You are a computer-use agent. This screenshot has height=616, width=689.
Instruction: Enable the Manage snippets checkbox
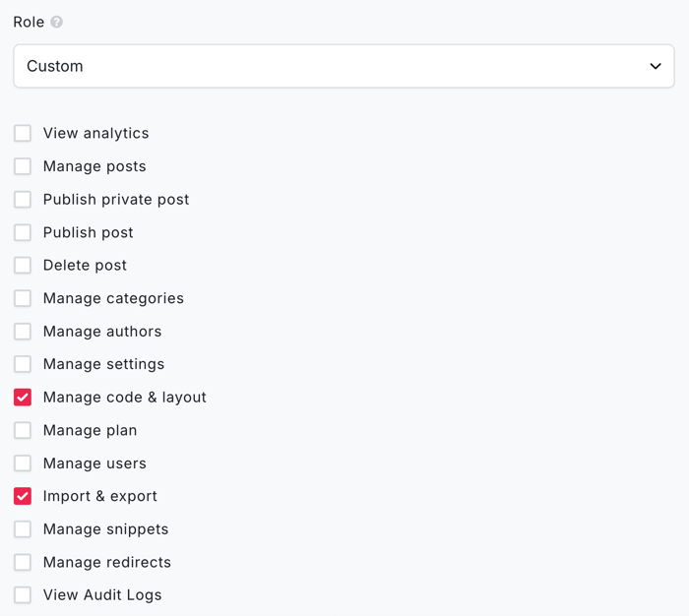[x=23, y=529]
